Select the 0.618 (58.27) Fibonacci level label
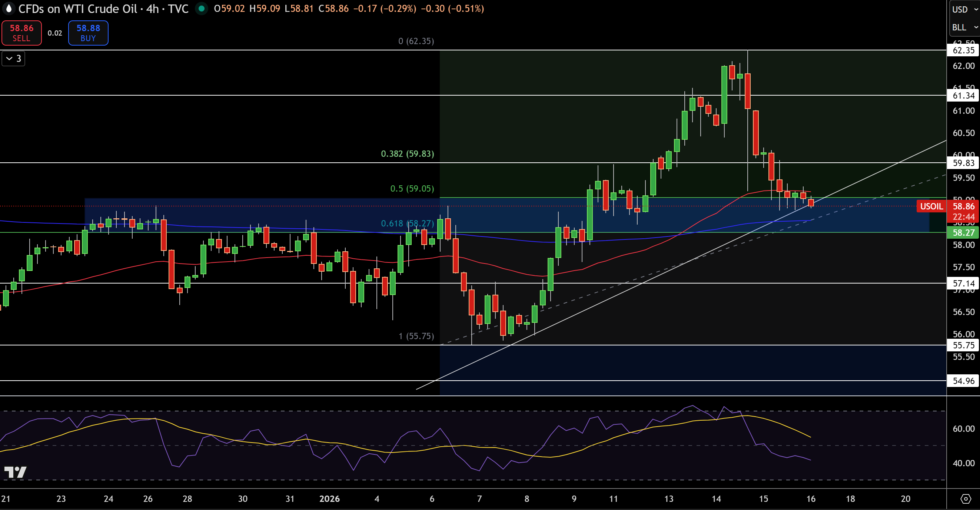The height and width of the screenshot is (510, 980). 408,223
